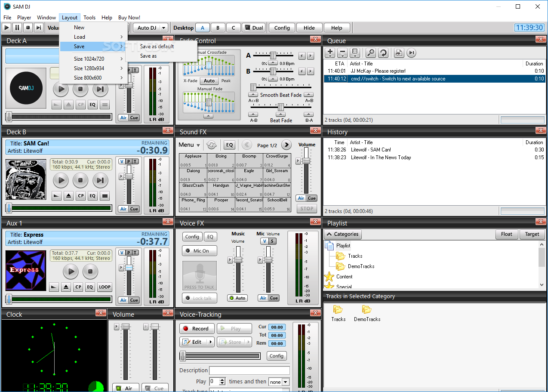This screenshot has height=392, width=548.
Task: Click the Queue skip-to-next icon
Action: pos(412,53)
